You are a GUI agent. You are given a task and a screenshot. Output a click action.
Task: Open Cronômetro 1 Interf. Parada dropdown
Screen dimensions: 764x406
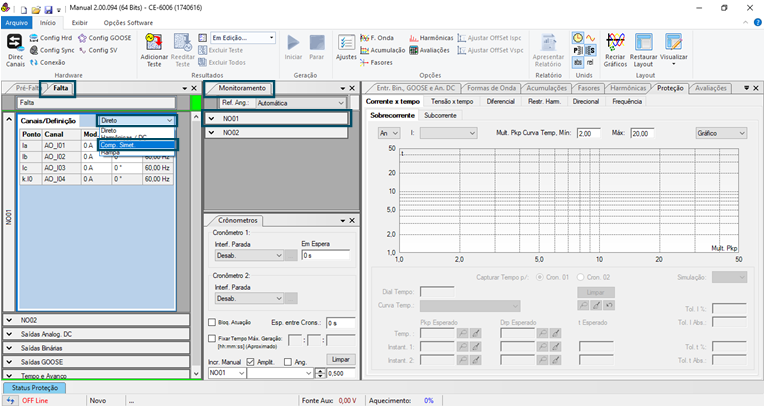249,255
